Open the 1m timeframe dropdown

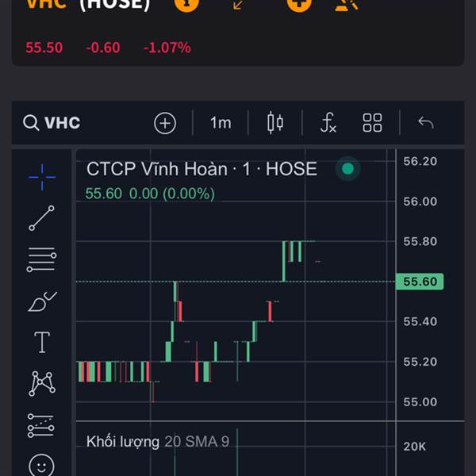(x=221, y=123)
